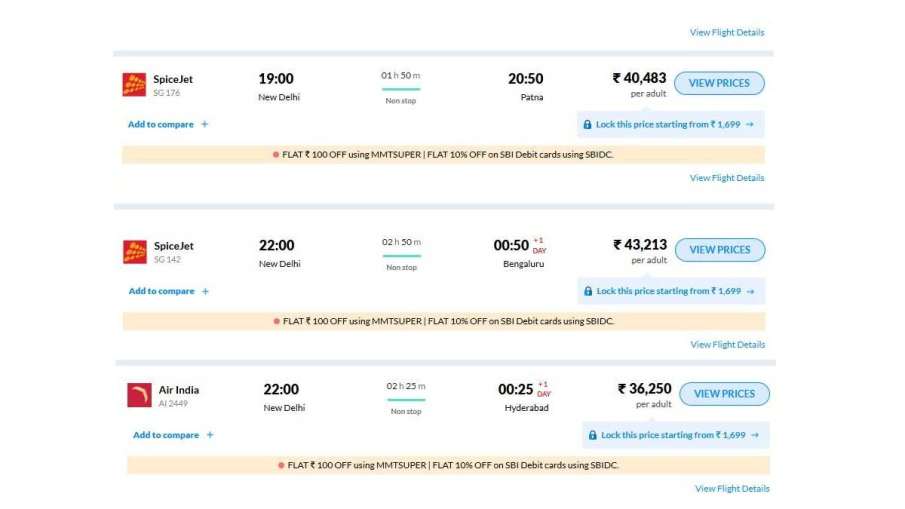Add the SpiceJet SG 142 flight to compare
The height and width of the screenshot is (509, 905).
click(169, 292)
